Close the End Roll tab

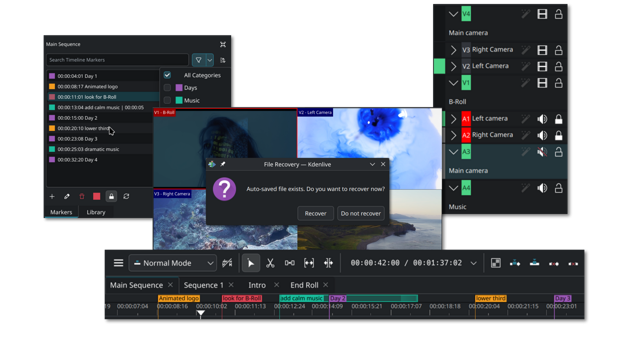coord(326,285)
